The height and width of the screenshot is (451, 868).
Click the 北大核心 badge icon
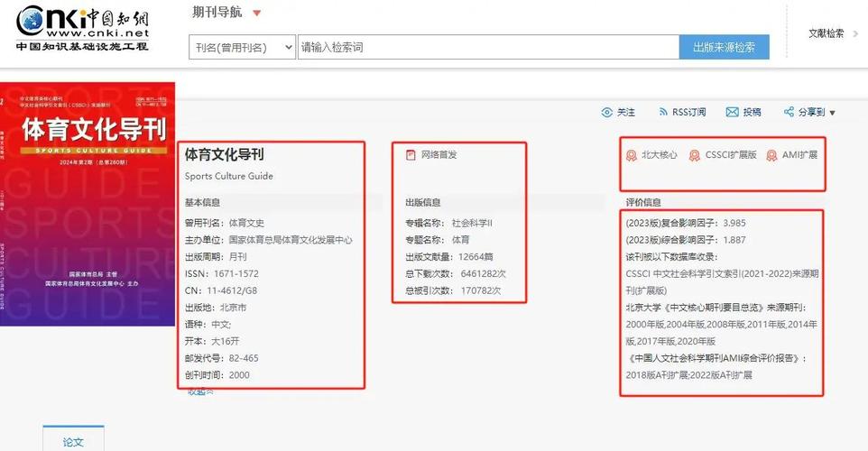(631, 155)
